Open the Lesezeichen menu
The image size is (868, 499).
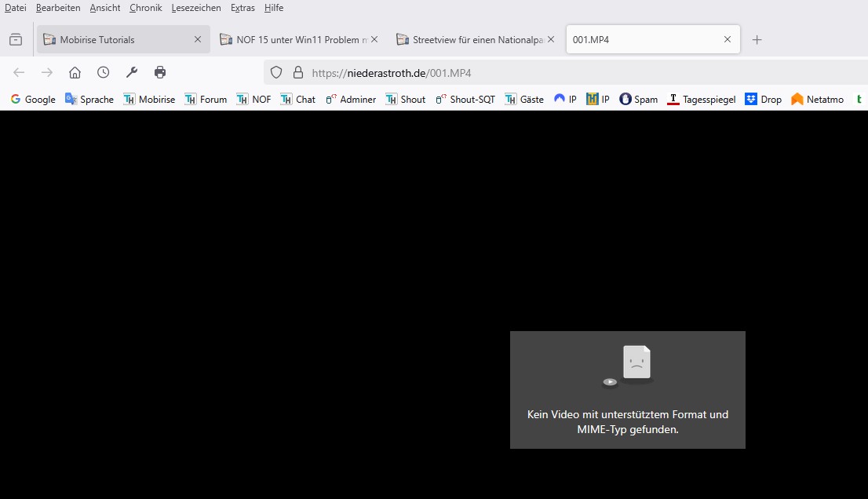[x=196, y=8]
